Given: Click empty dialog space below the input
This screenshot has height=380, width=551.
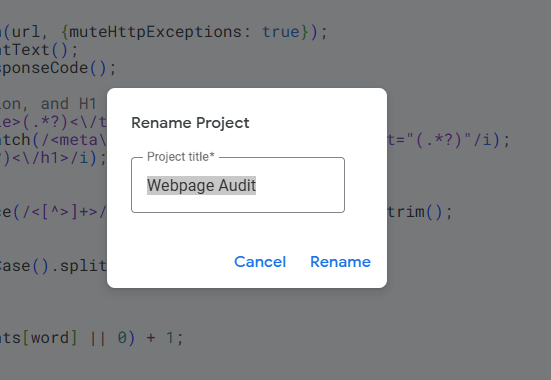Looking at the screenshot, I should (x=238, y=228).
